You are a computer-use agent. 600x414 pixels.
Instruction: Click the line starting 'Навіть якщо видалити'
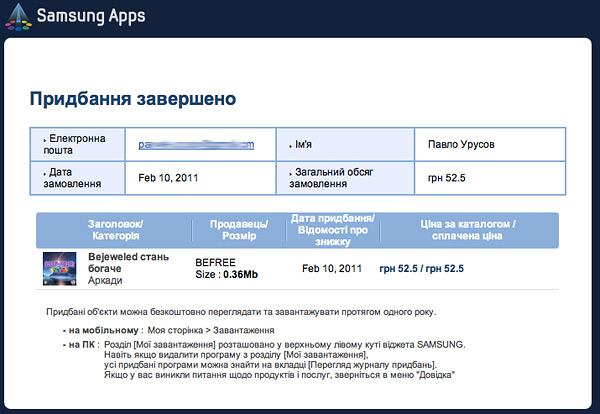pyautogui.click(x=236, y=355)
